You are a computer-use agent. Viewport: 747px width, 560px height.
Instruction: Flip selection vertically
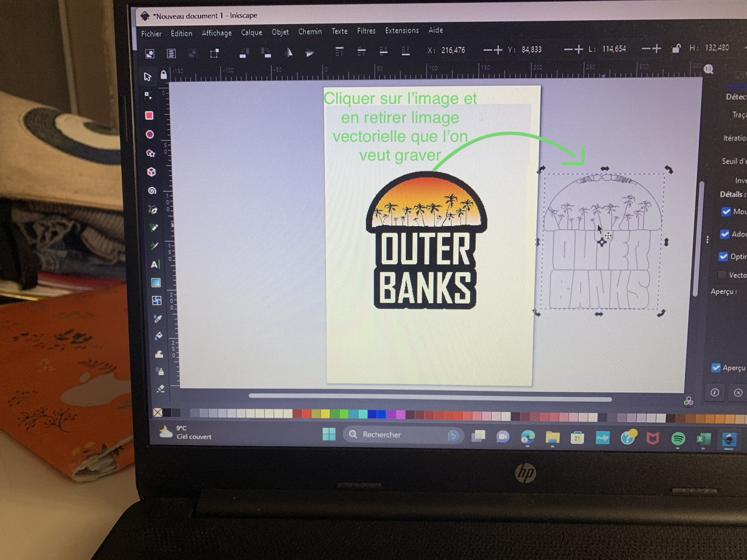tap(310, 53)
